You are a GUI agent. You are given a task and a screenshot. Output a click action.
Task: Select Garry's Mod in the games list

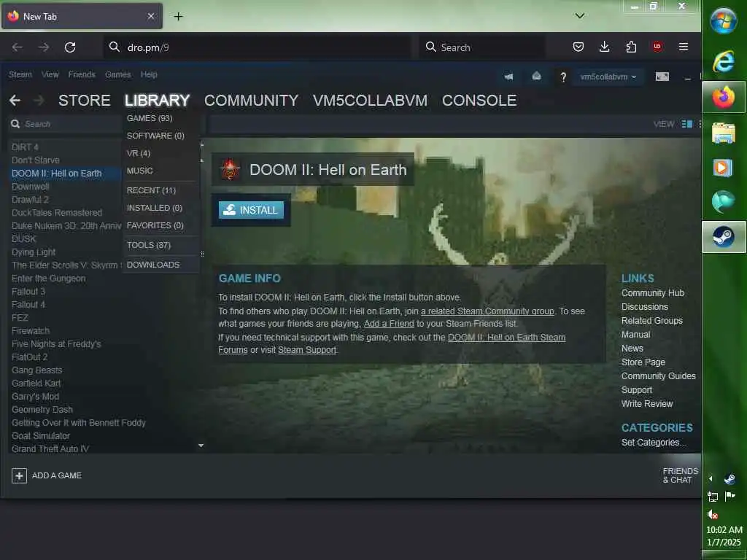tap(35, 396)
